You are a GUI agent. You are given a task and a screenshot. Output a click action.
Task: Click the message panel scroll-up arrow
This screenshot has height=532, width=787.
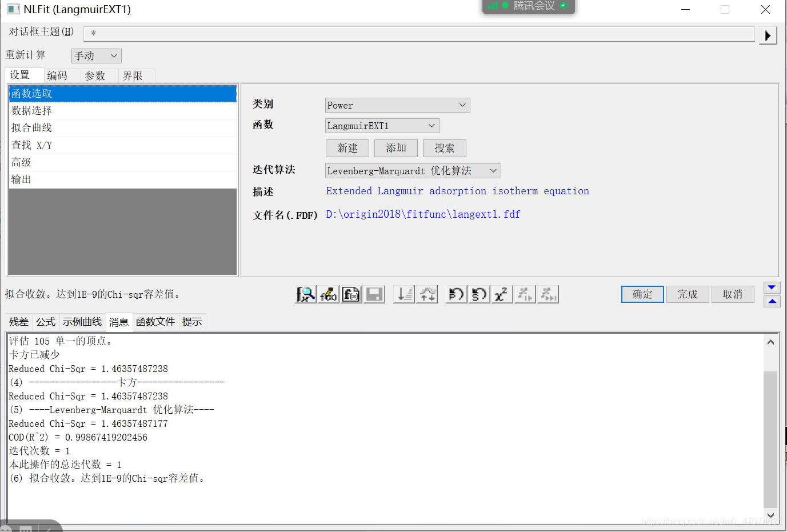[770, 342]
